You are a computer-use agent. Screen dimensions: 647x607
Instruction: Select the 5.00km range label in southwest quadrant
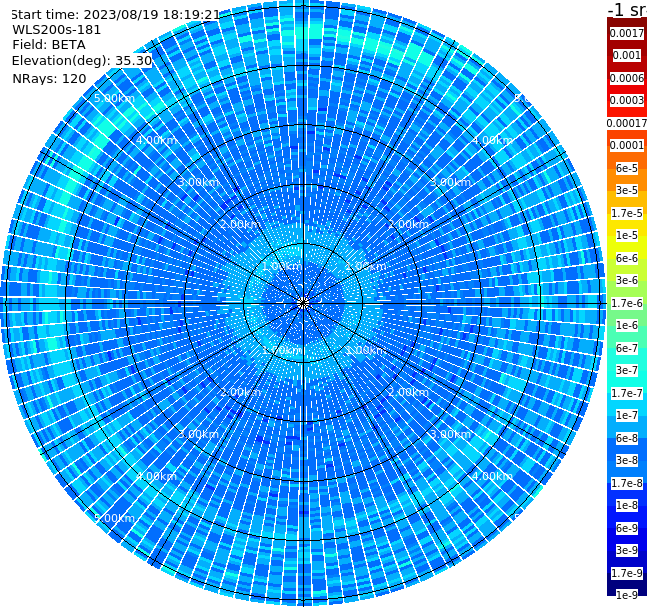coord(114,518)
